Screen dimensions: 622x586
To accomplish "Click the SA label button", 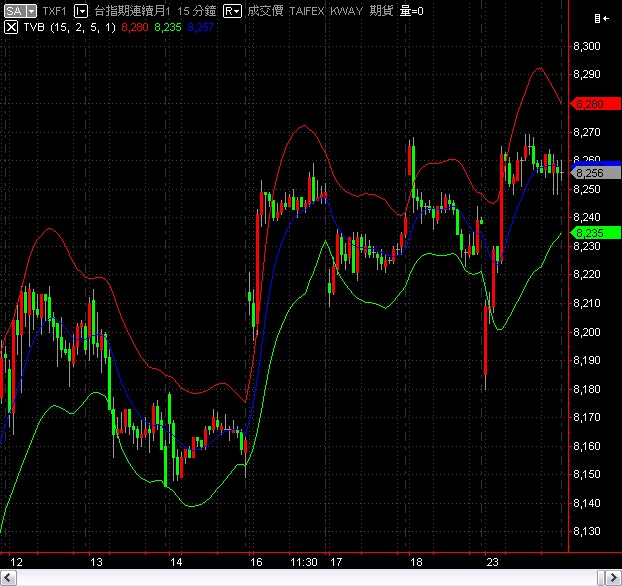I will pos(15,11).
